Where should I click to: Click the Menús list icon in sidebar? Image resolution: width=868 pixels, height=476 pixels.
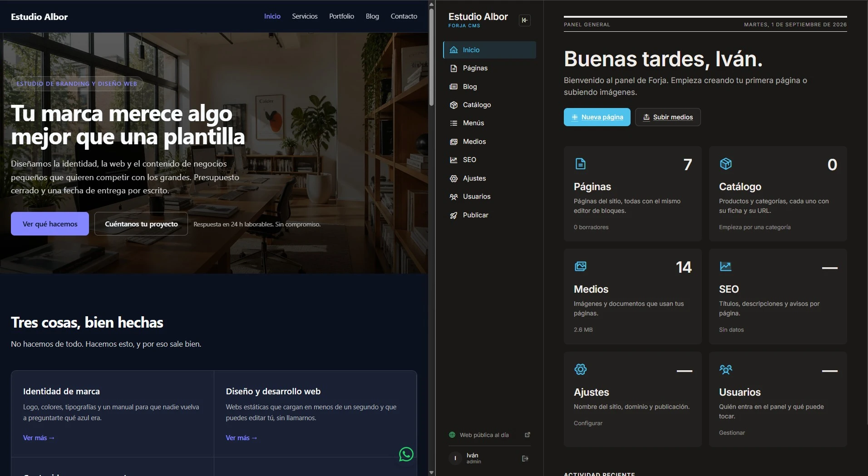(454, 123)
